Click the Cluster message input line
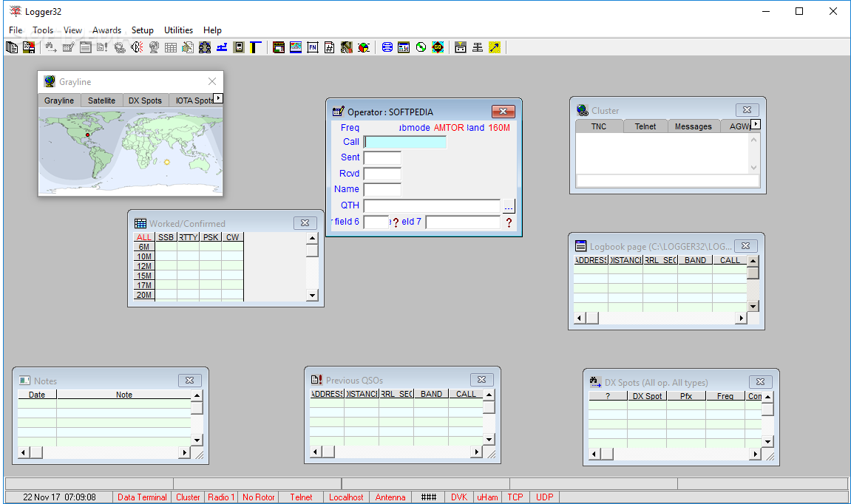Screen dimensions: 851x504 tap(667, 181)
